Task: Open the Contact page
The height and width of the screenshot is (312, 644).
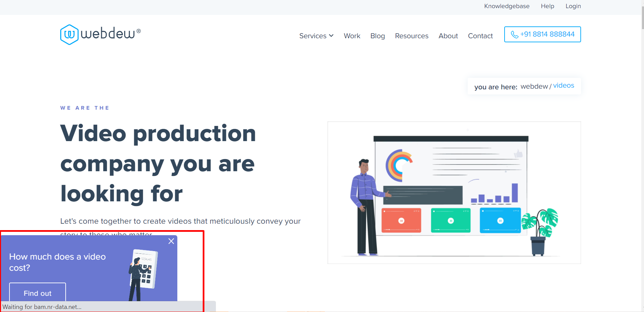Action: click(480, 36)
